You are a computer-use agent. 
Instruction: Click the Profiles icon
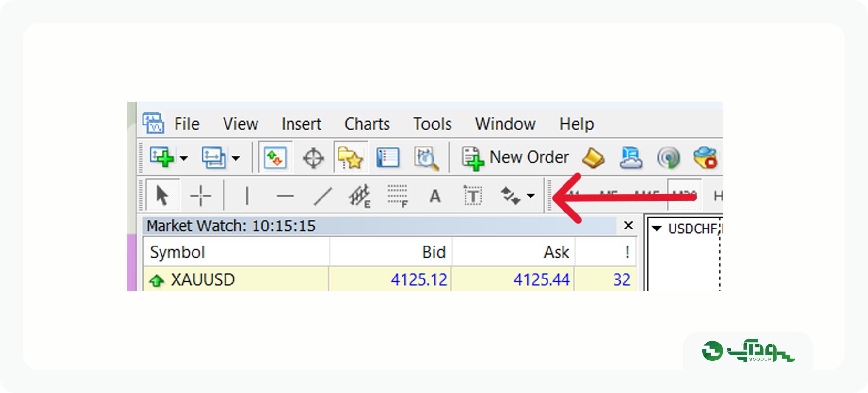pos(213,157)
